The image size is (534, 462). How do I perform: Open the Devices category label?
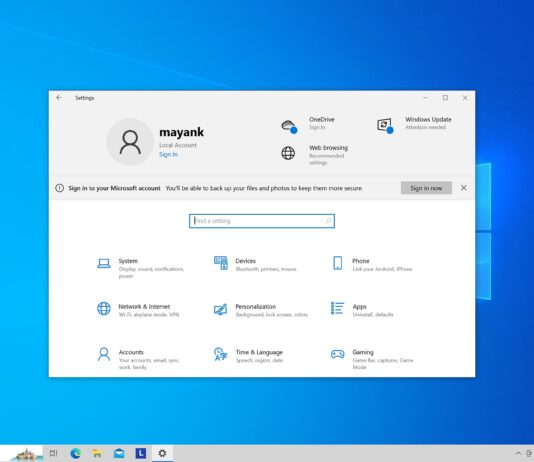246,261
